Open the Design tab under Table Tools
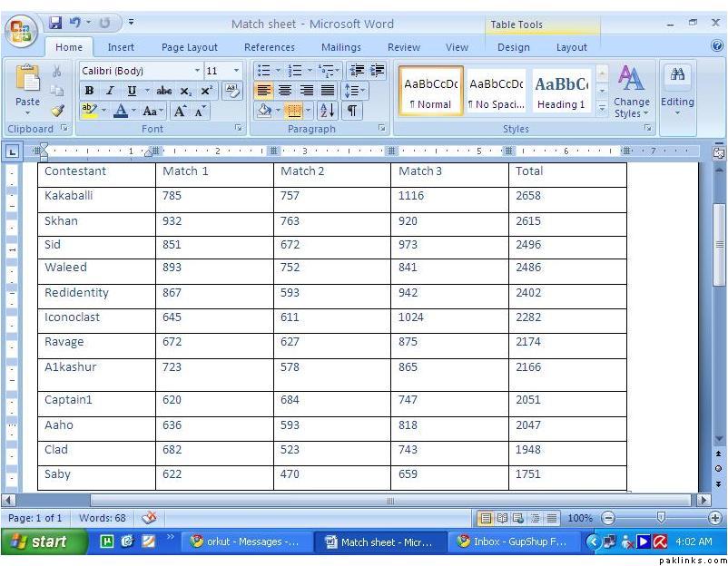Screen dimensions: 728x566 point(513,47)
